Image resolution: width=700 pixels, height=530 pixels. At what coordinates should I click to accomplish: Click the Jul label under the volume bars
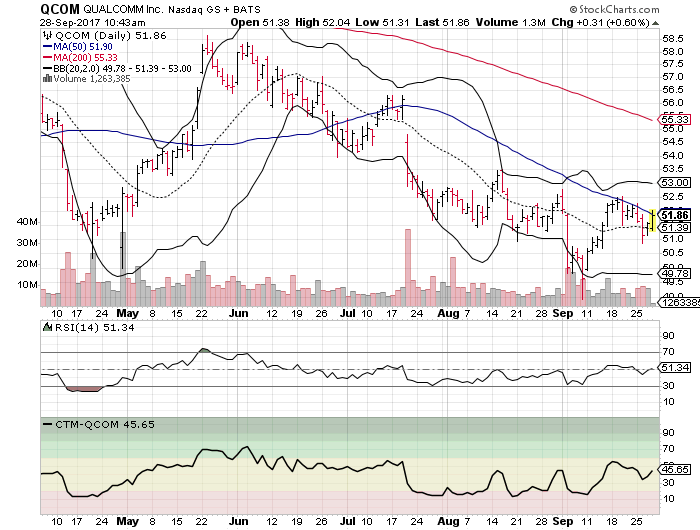point(348,313)
